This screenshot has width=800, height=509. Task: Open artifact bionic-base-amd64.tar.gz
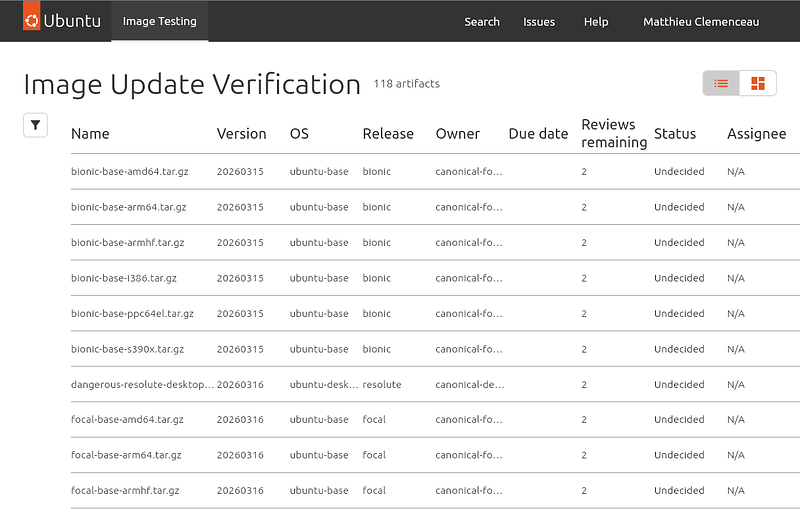130,171
